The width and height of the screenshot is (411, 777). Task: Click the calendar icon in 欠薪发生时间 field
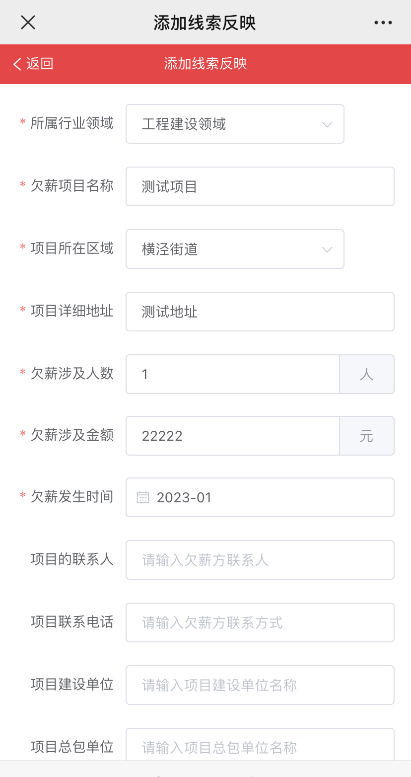pos(143,498)
